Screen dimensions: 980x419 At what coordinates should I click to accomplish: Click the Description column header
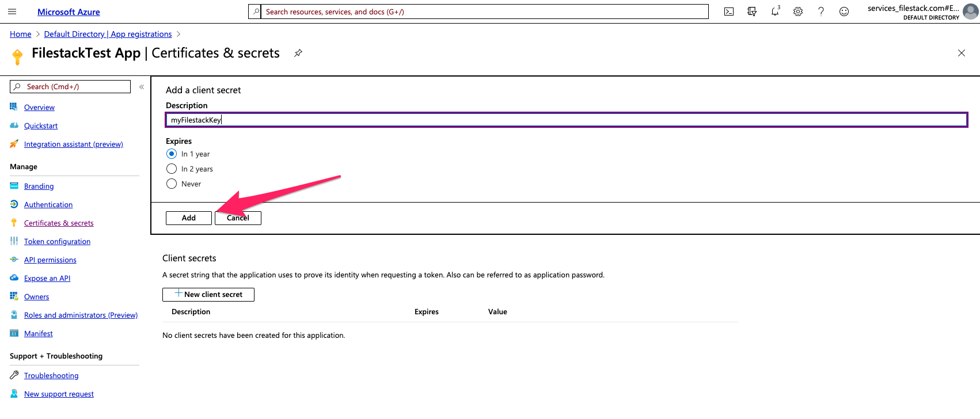[x=191, y=312]
